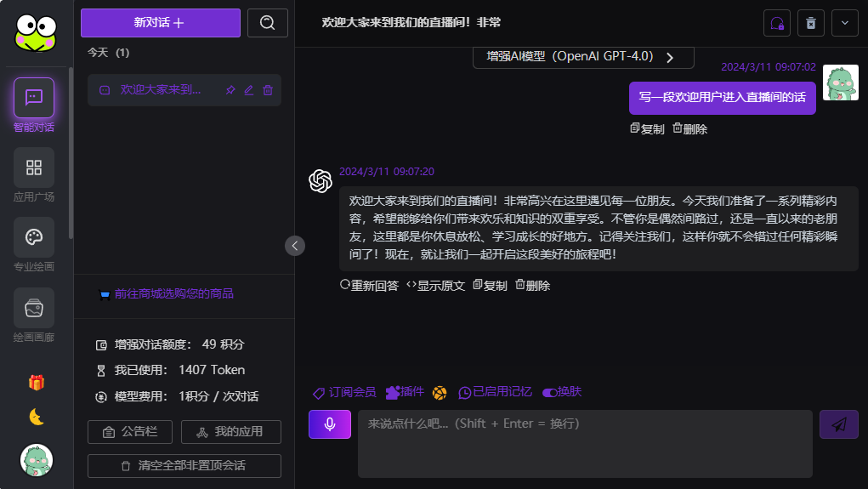
Task: Delete the 欢迎大家来到... conversation via trash icon
Action: (268, 89)
